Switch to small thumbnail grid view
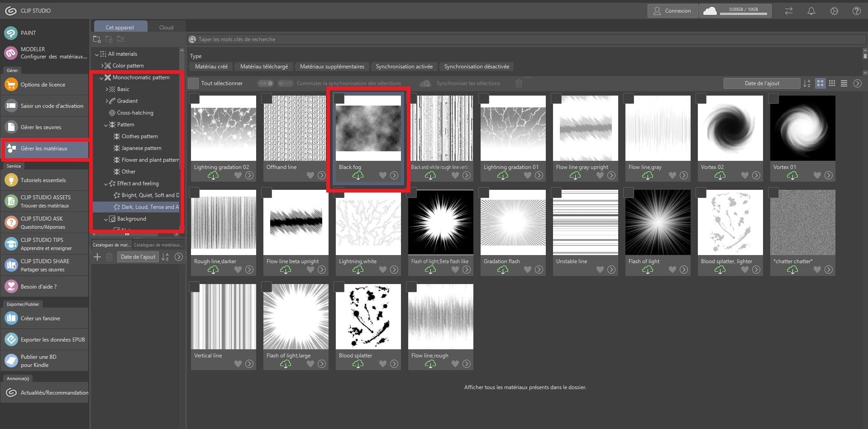868x429 pixels. [832, 83]
